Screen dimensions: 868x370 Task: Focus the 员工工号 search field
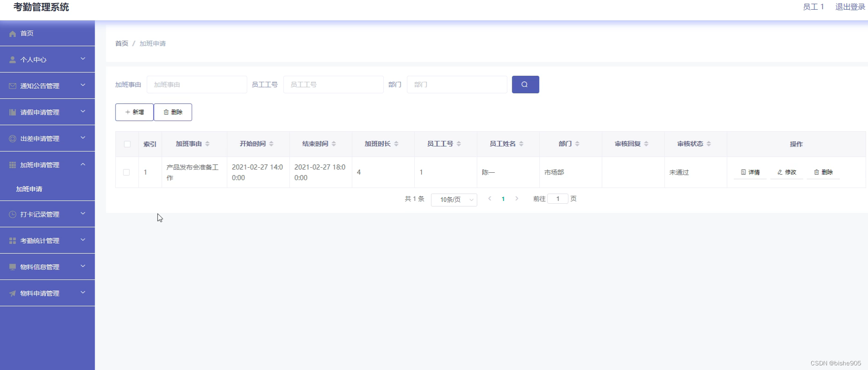[x=333, y=85]
